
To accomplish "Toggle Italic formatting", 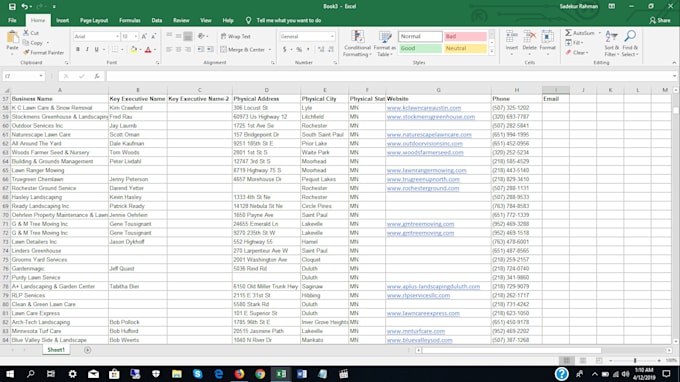I will (87, 49).
